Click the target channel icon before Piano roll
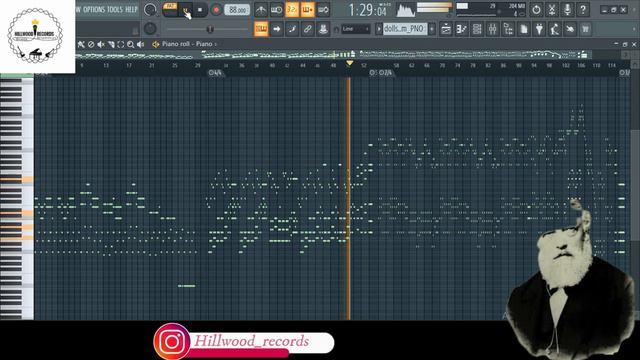Screen dimensions: 640x360 156,44
